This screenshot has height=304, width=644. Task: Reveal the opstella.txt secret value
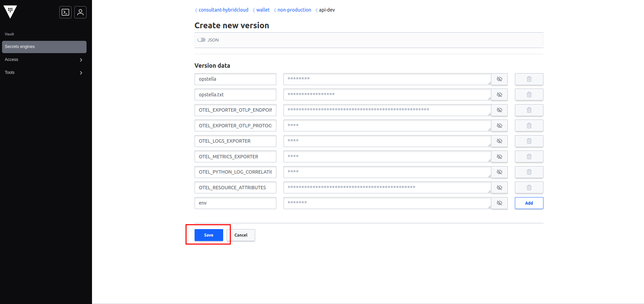(x=500, y=95)
